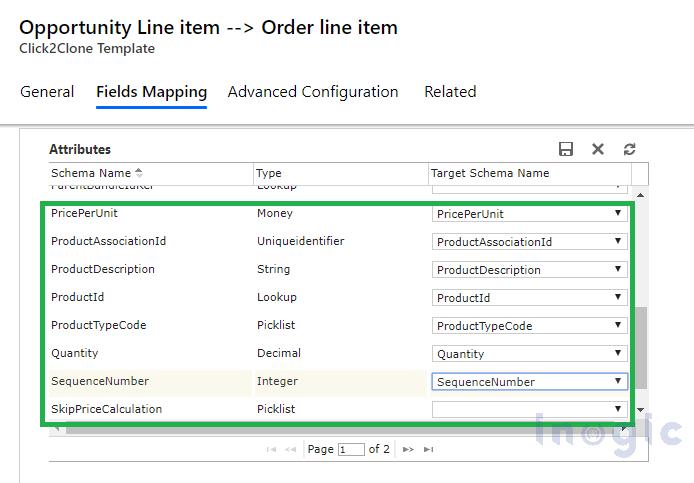
Task: Open the Advanced Configuration tab
Action: [313, 92]
